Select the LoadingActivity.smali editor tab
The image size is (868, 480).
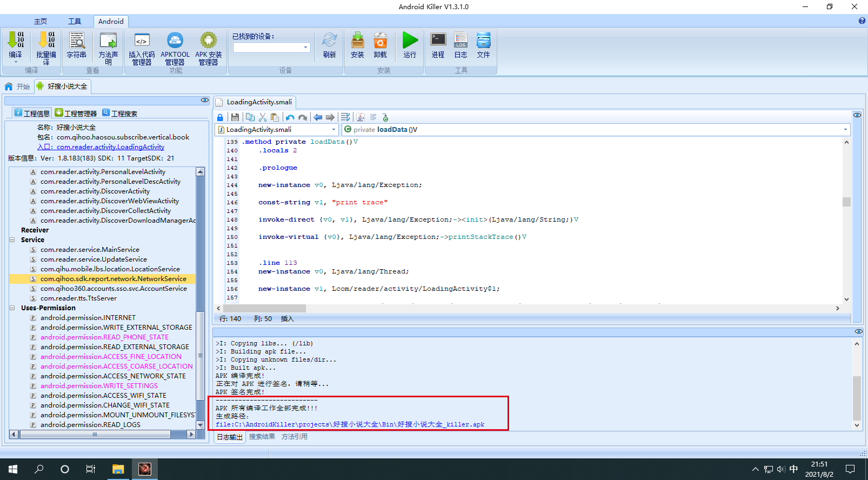[x=255, y=102]
